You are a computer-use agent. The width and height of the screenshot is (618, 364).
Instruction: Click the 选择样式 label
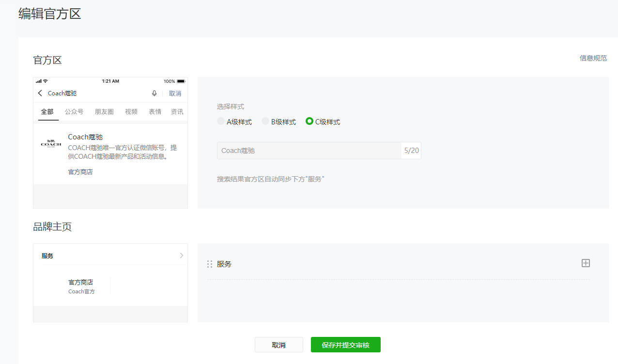[231, 106]
